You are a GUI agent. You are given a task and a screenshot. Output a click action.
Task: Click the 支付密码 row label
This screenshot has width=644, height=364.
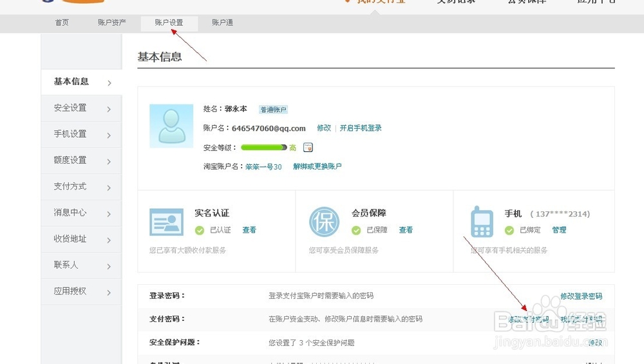[167, 319]
